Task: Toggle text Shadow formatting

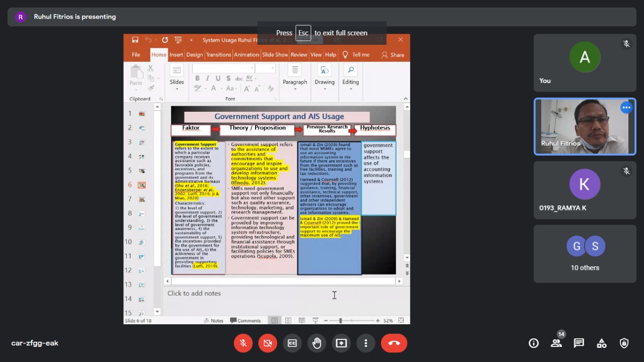Action: pyautogui.click(x=228, y=78)
